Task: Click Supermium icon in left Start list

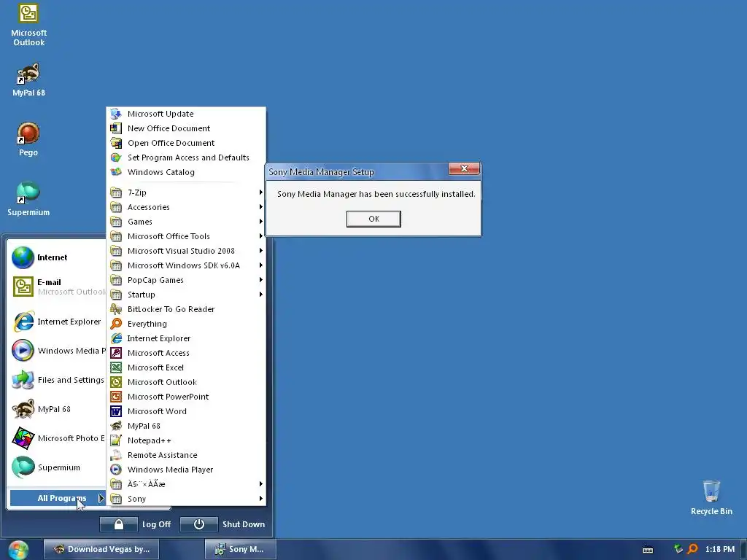Action: pos(23,467)
